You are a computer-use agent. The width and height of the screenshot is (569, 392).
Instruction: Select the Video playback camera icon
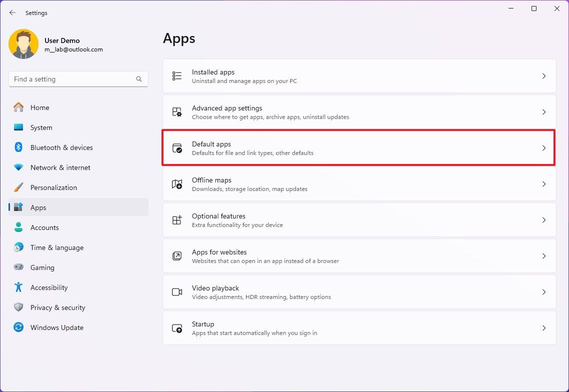pyautogui.click(x=177, y=292)
